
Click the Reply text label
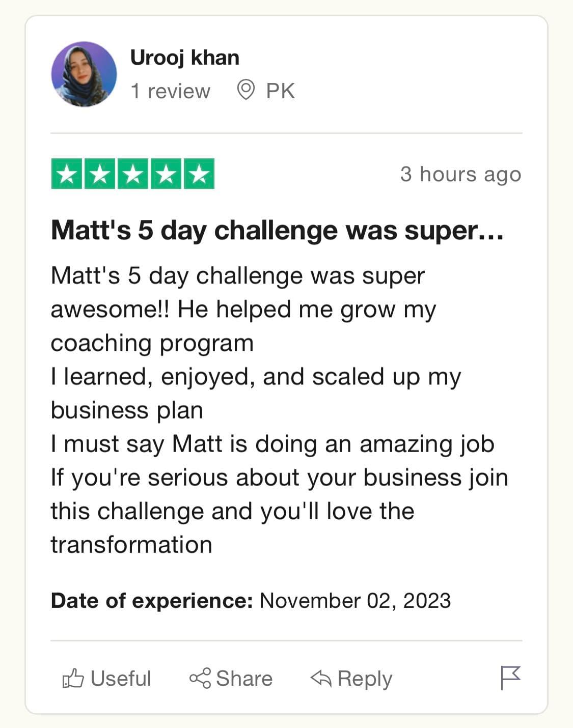pos(365,680)
